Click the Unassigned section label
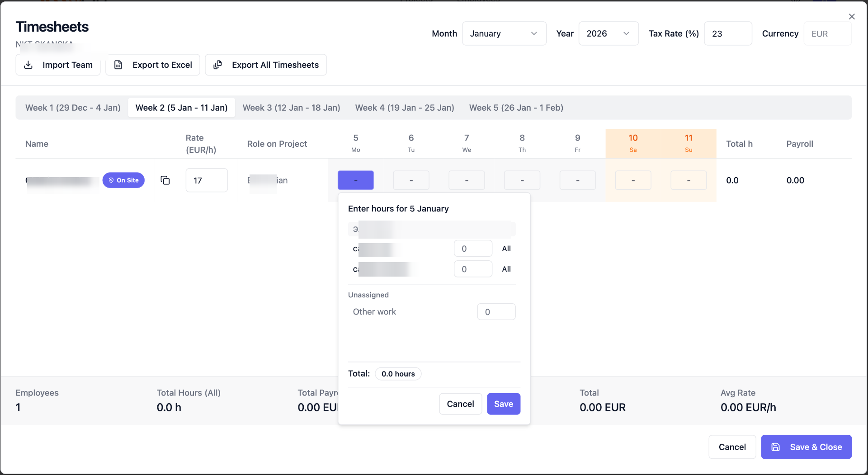This screenshot has height=475, width=868. pos(368,295)
